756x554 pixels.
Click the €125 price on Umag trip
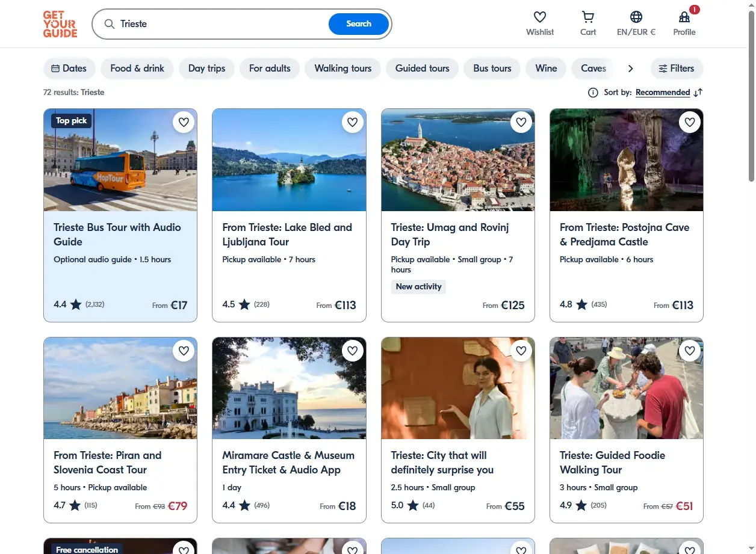514,305
